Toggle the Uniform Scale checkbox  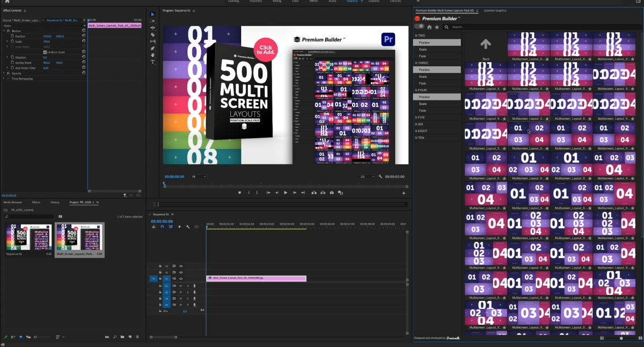[x=45, y=52]
